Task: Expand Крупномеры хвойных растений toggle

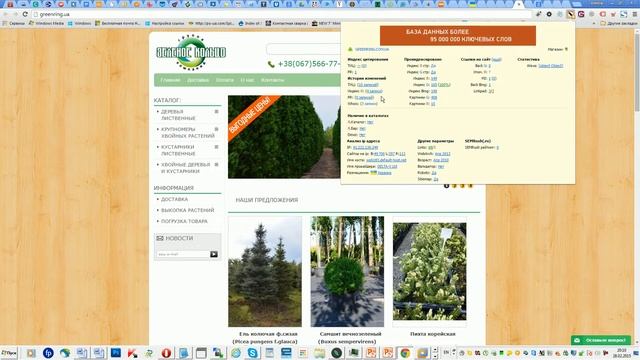Action: point(217,129)
